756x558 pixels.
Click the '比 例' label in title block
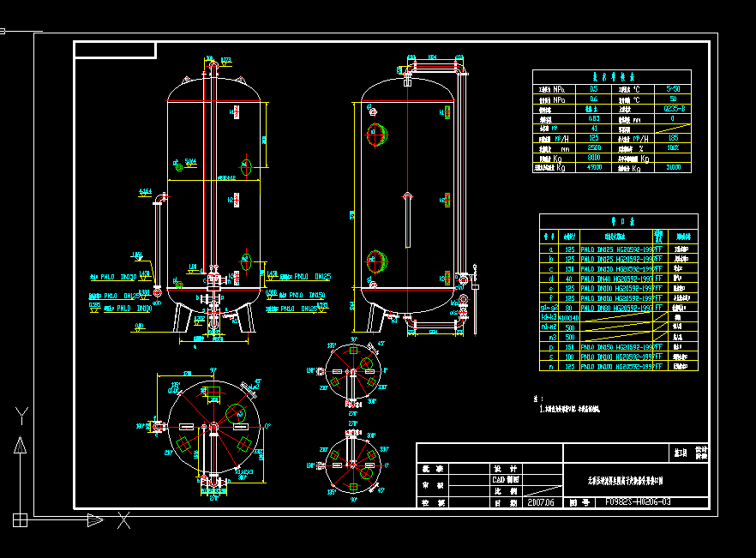pyautogui.click(x=506, y=491)
